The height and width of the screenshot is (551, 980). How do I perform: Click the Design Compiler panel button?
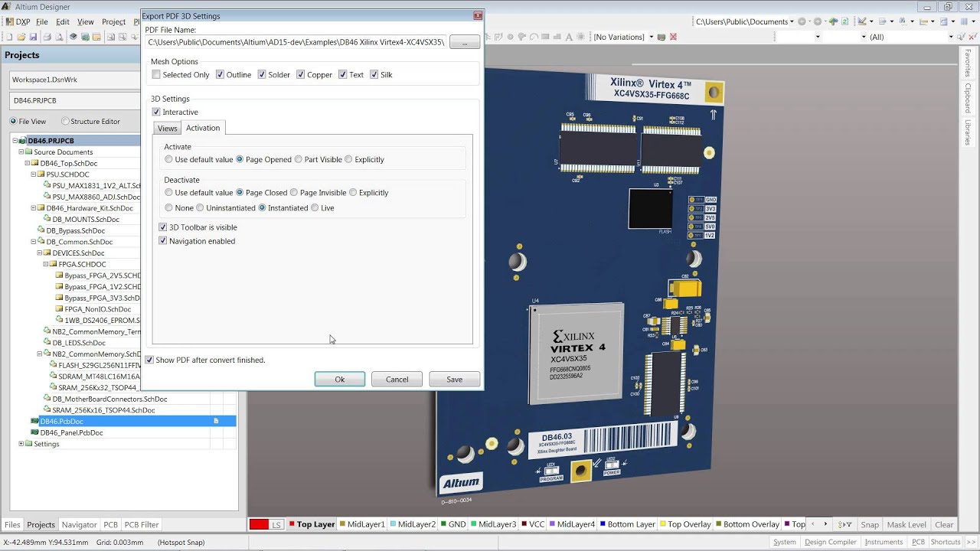(831, 542)
